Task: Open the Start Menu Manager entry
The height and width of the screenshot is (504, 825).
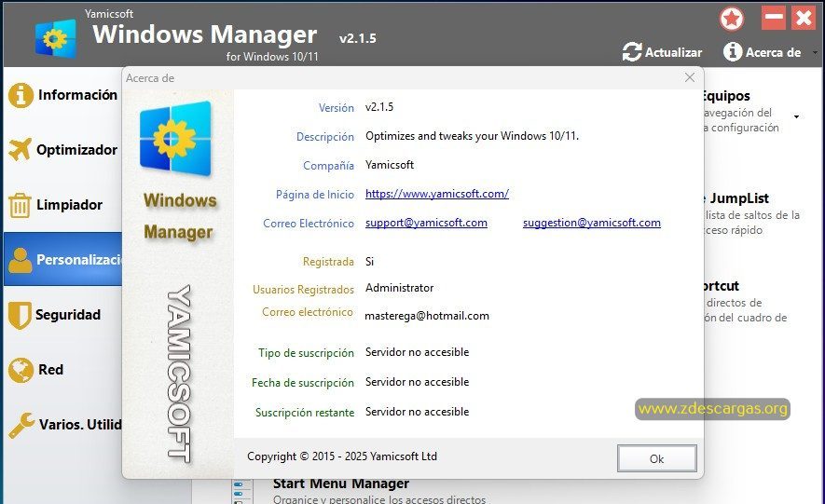Action: [x=340, y=483]
